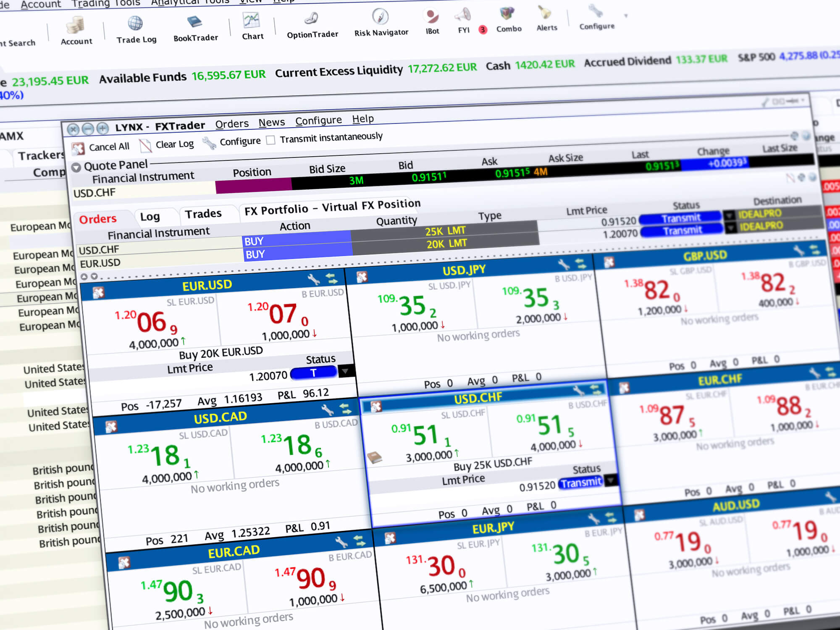Open USD.JPY cell settings wrench
Screen dimensions: 840x630
pyautogui.click(x=564, y=265)
